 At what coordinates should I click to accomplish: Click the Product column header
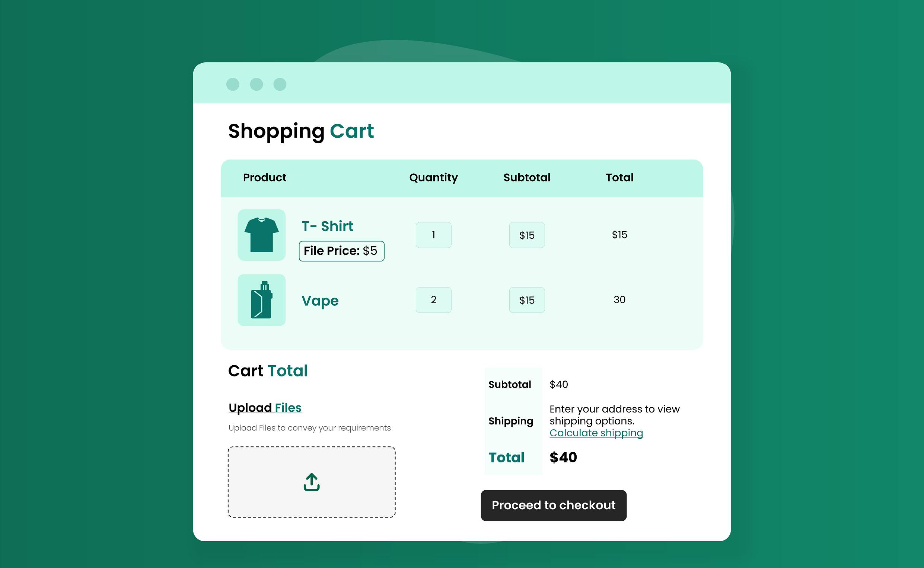click(265, 177)
